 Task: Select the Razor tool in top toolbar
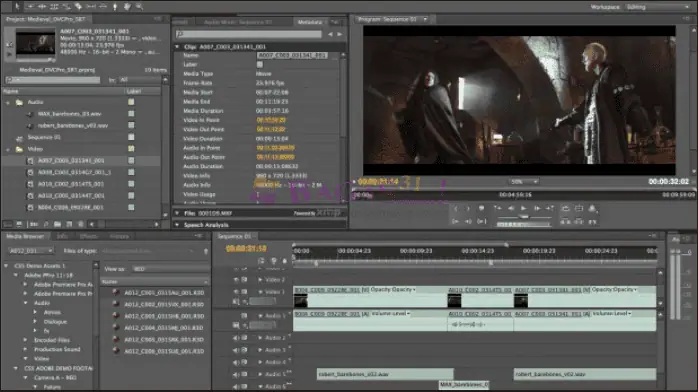coord(78,6)
